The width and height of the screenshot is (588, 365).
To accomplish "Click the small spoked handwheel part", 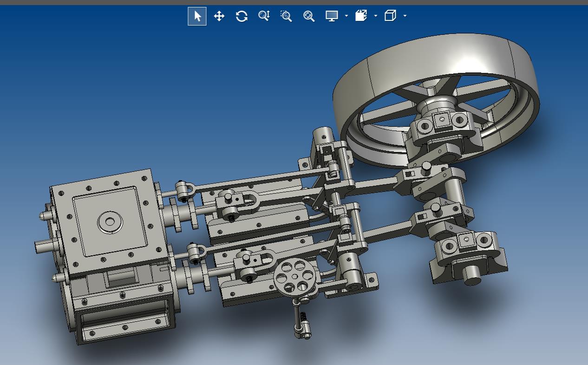I will [295, 277].
